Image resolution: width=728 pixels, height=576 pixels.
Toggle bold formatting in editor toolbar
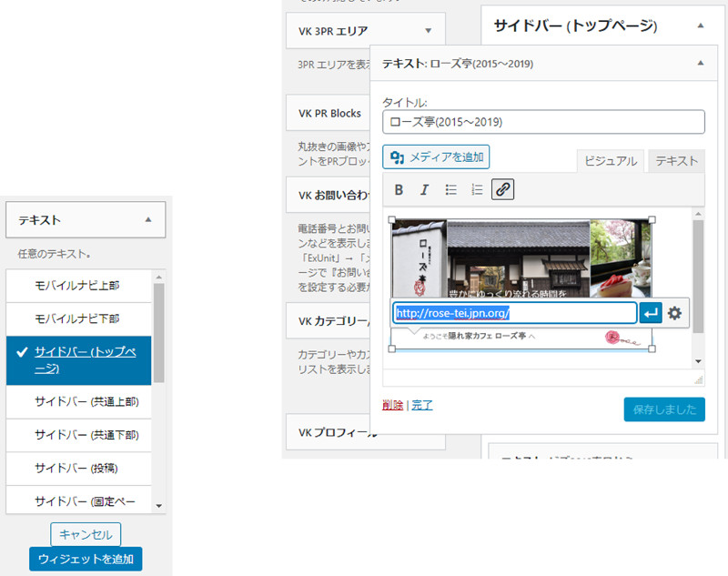pos(399,189)
